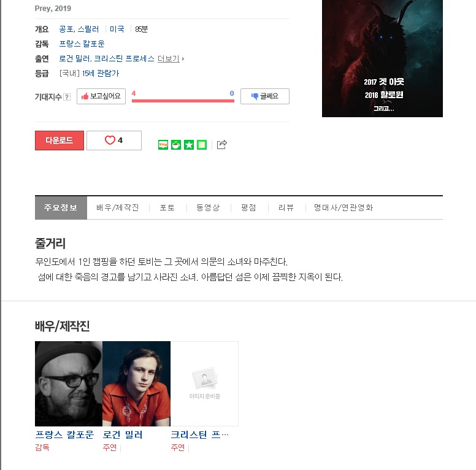This screenshot has width=476, height=470.
Task: Open the 포토 tab
Action: coord(167,207)
